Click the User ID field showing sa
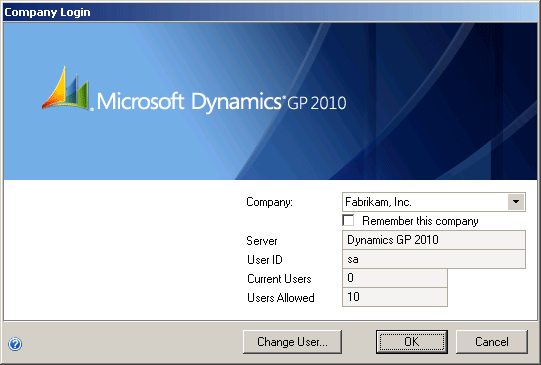Viewport: 541px width, 365px height. [x=434, y=259]
